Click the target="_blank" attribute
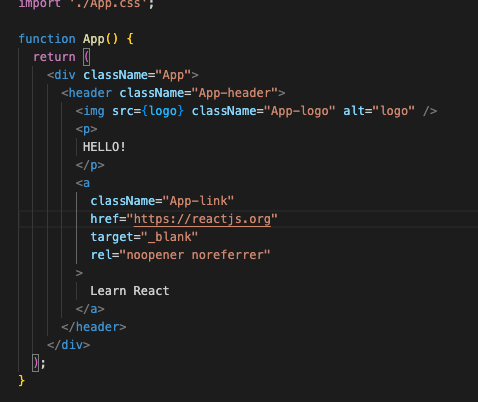This screenshot has width=478, height=402. [x=144, y=237]
